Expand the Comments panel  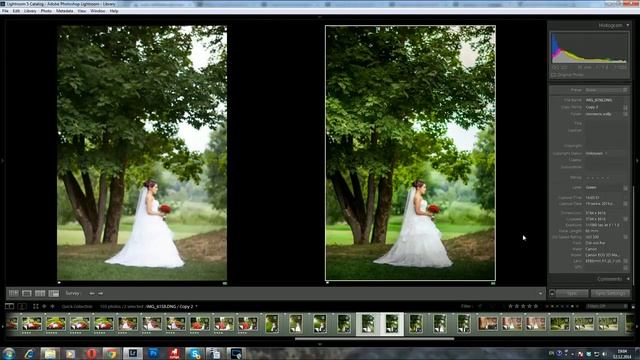coord(628,279)
